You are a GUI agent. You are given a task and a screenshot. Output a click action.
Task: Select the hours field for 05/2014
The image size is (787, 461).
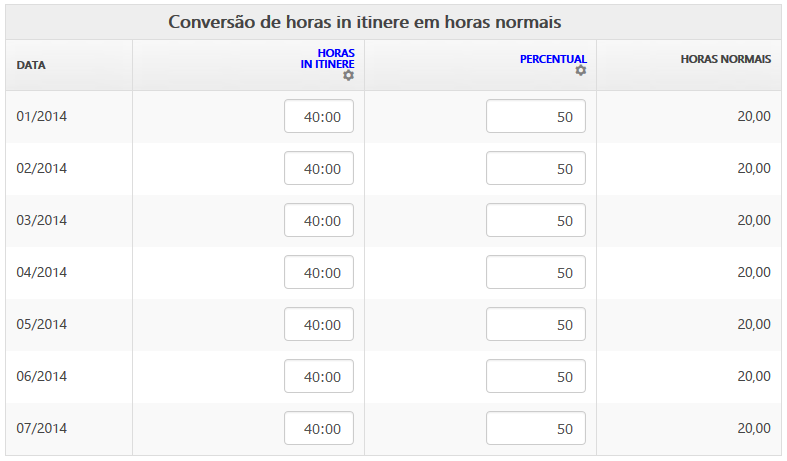click(x=319, y=324)
